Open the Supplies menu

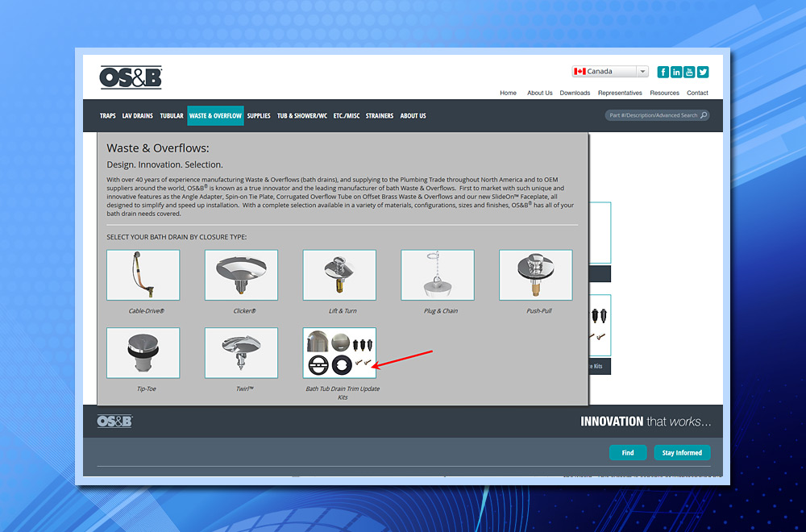pos(259,115)
